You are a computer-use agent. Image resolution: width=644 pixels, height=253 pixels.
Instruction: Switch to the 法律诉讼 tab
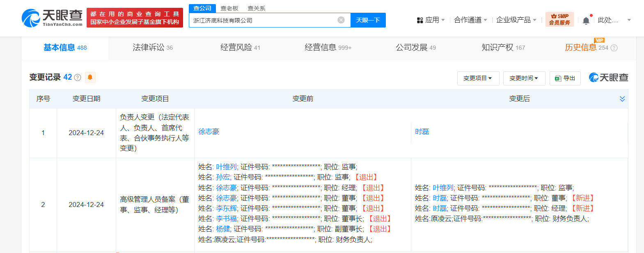[153, 48]
